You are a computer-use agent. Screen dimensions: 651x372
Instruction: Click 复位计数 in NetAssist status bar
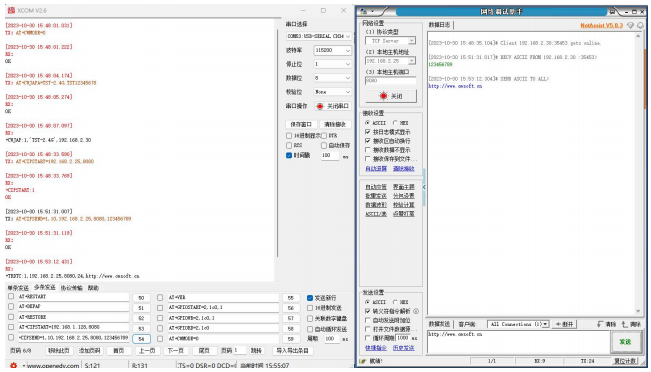click(x=625, y=361)
